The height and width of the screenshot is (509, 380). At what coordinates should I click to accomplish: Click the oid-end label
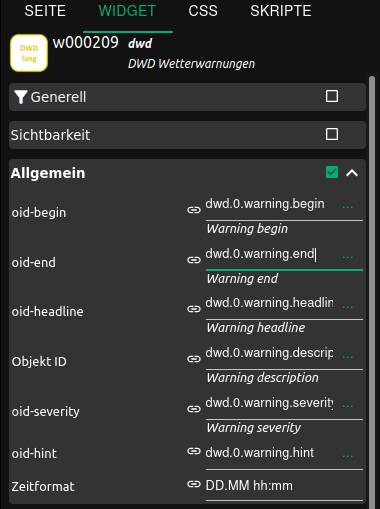click(34, 263)
